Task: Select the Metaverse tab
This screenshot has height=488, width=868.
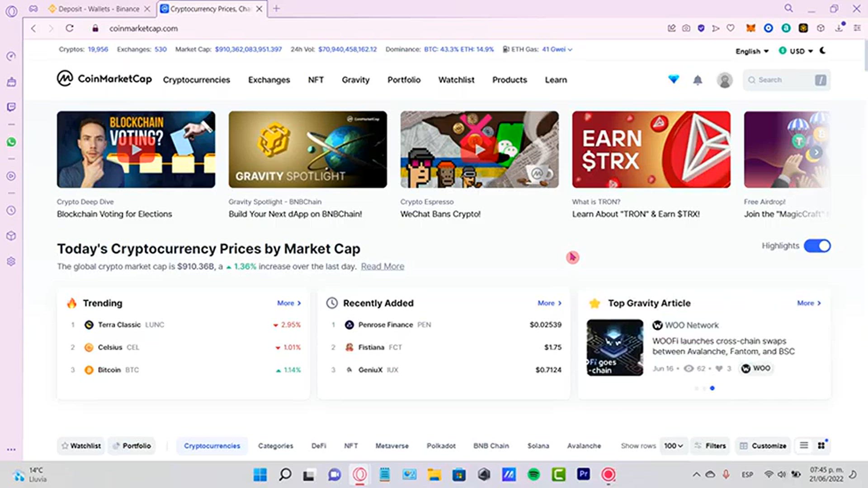Action: coord(392,446)
